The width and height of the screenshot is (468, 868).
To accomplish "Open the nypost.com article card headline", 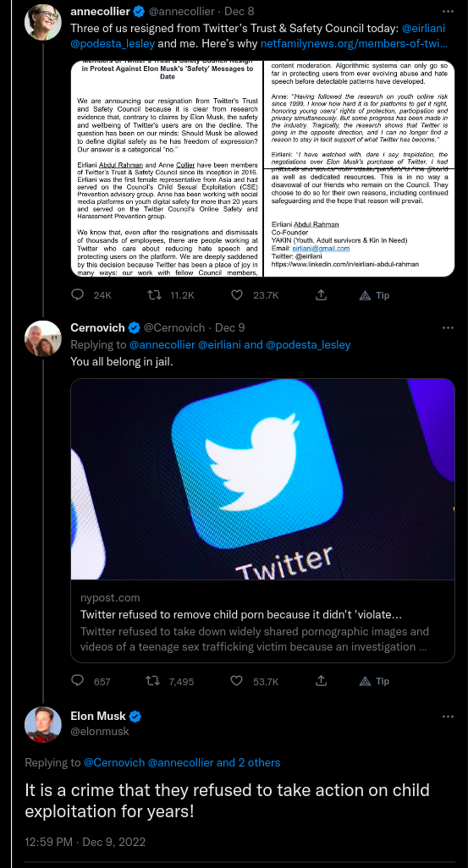I will click(x=241, y=614).
